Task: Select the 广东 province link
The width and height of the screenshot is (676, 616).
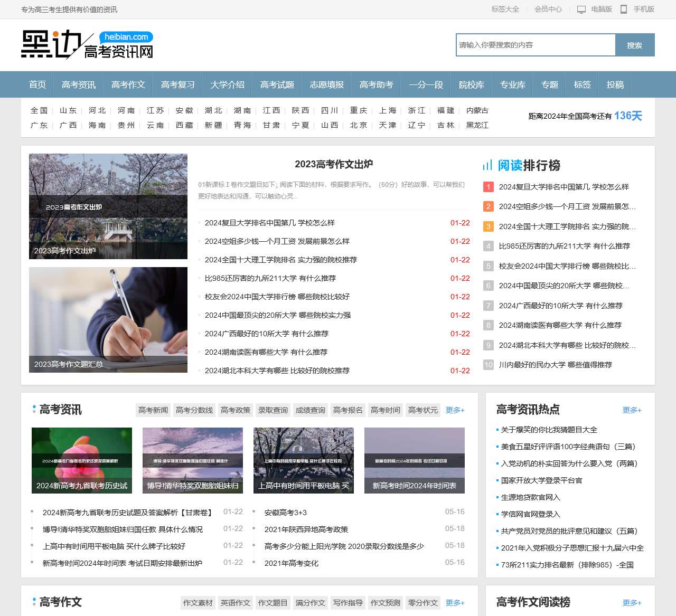Action: coord(39,126)
